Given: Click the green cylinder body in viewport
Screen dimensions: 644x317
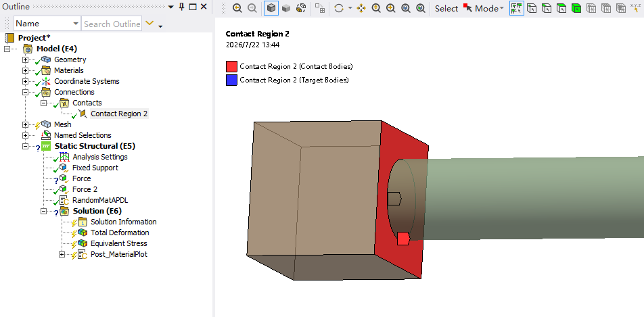Looking at the screenshot, I should (x=534, y=197).
